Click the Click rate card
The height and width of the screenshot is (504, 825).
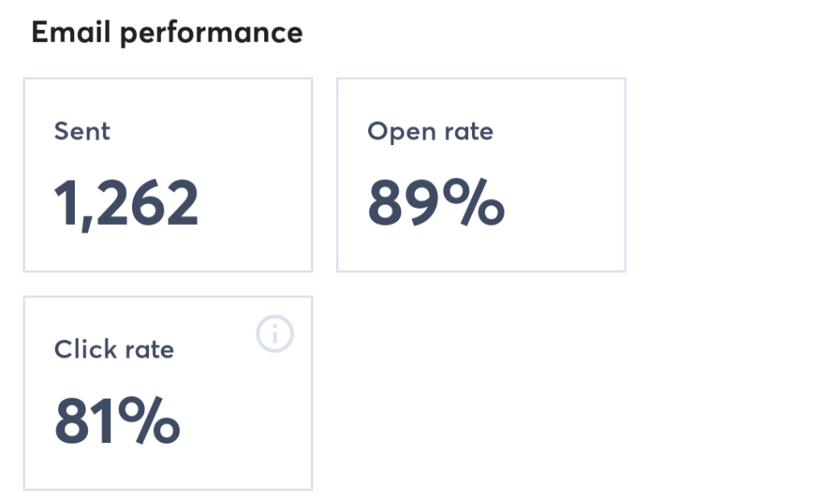[168, 392]
